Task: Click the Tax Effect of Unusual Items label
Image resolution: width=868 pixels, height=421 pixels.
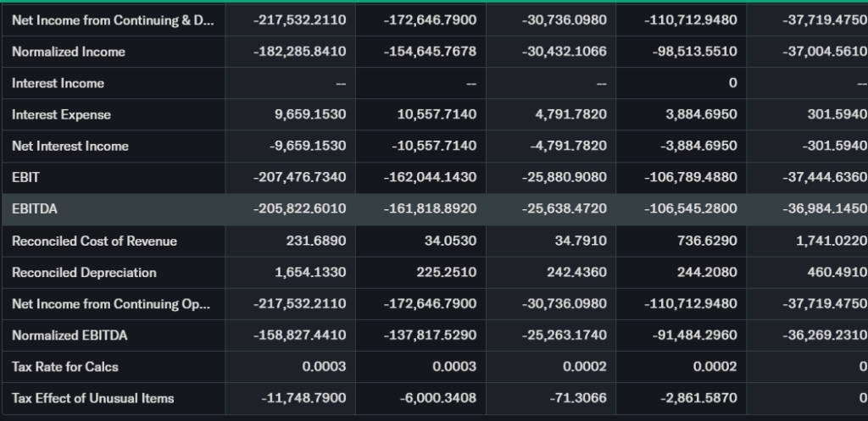Action: pyautogui.click(x=92, y=398)
